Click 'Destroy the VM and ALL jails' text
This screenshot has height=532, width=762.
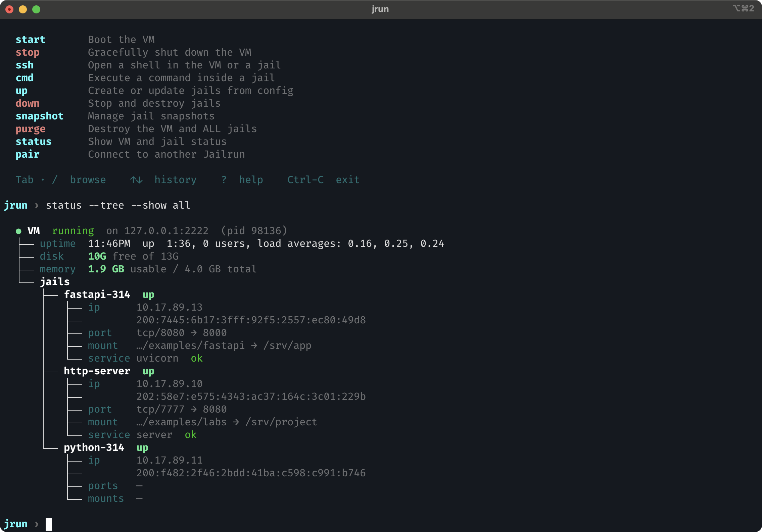coord(173,129)
